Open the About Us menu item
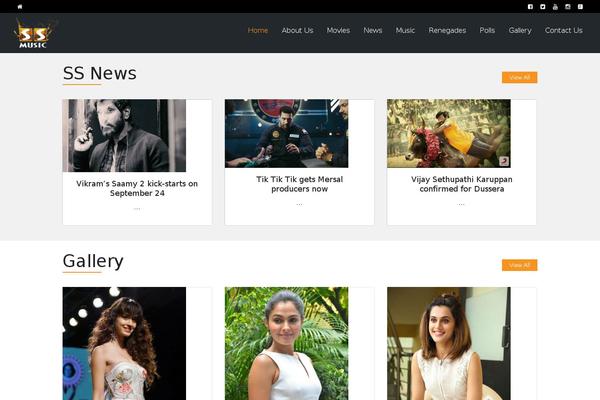600x400 pixels. [297, 30]
